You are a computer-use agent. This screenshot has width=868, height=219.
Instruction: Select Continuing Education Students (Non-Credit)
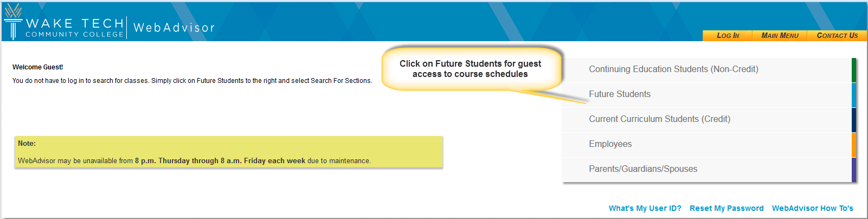point(706,69)
